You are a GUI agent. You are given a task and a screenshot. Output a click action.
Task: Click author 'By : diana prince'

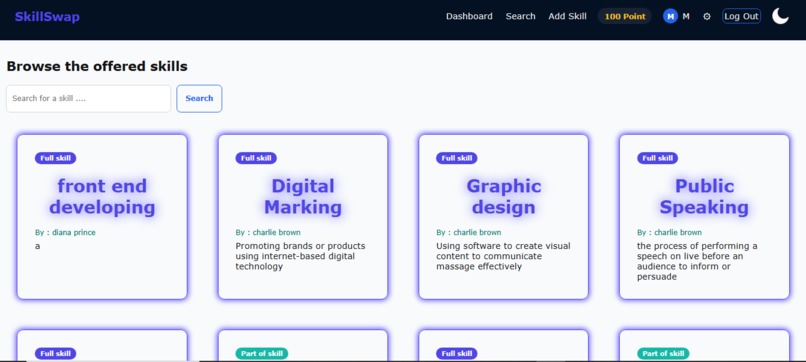pyautogui.click(x=65, y=232)
